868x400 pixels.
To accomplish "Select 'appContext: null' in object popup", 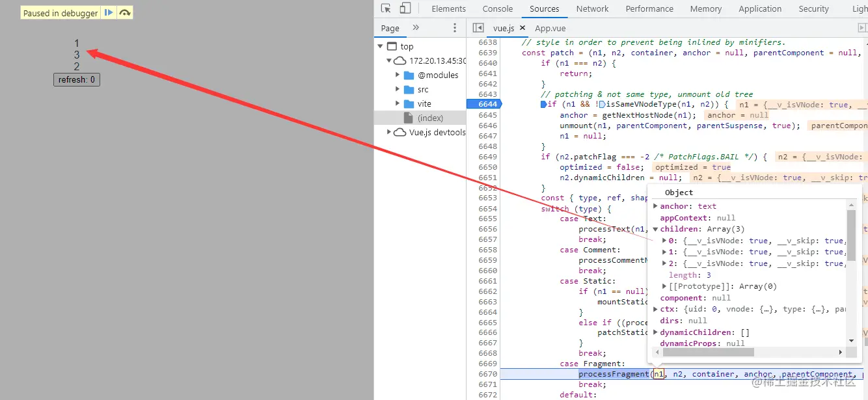I will pos(698,218).
